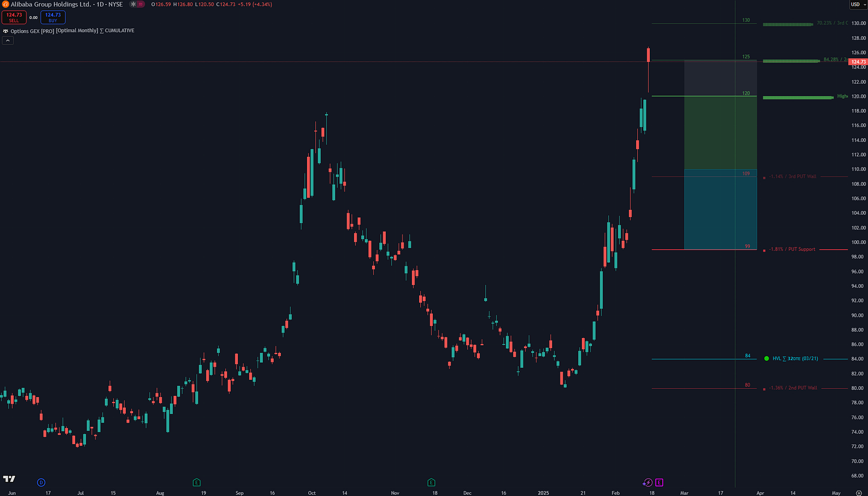Click the '-1.36% / 2nd PUT Wall' label
Image resolution: width=868 pixels, height=496 pixels.
[793, 387]
